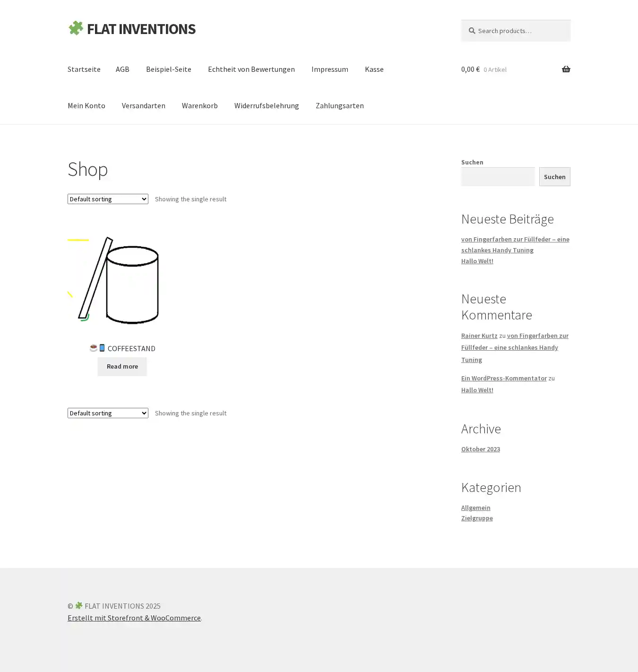Go to the Startseite menu item
Screen dimensions: 638x672
84,69
